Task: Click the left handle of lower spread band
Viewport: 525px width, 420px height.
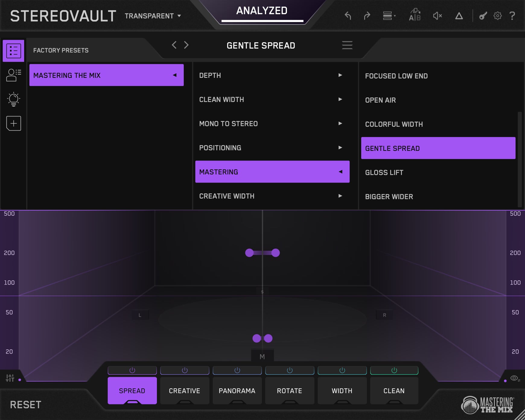Action: point(257,339)
